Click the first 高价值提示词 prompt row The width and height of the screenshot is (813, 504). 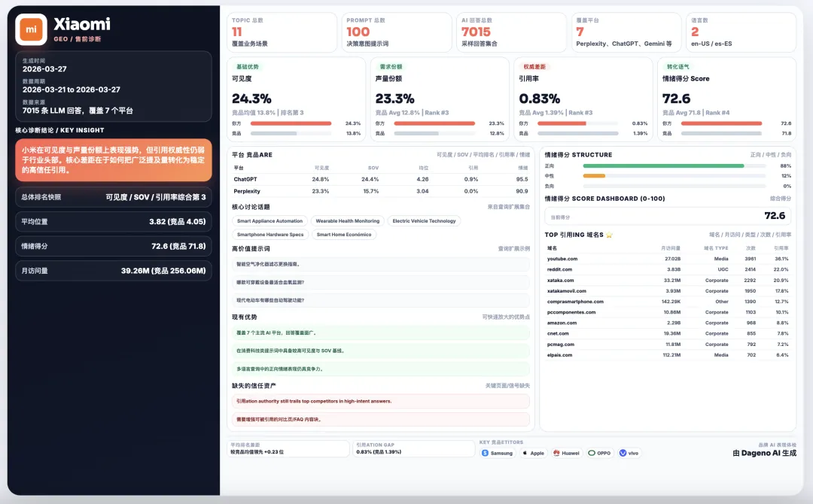pyautogui.click(x=381, y=264)
